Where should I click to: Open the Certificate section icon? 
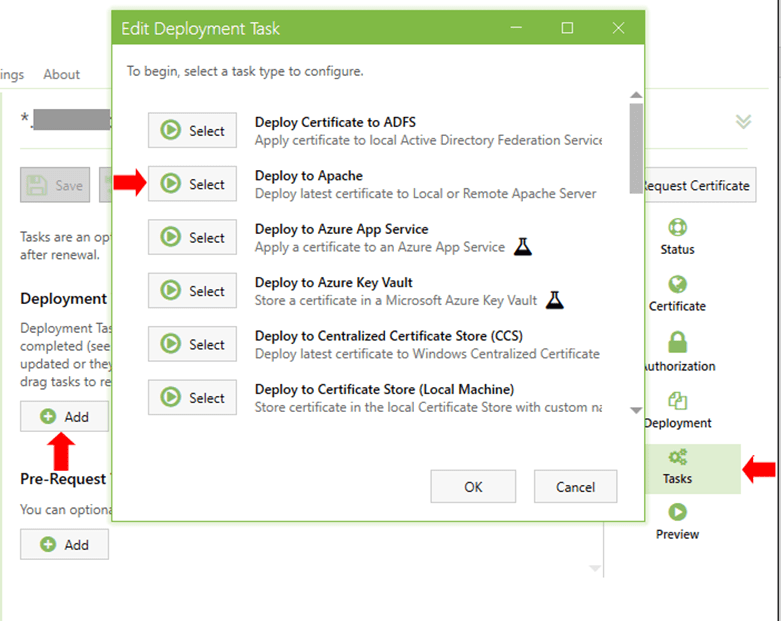[677, 285]
